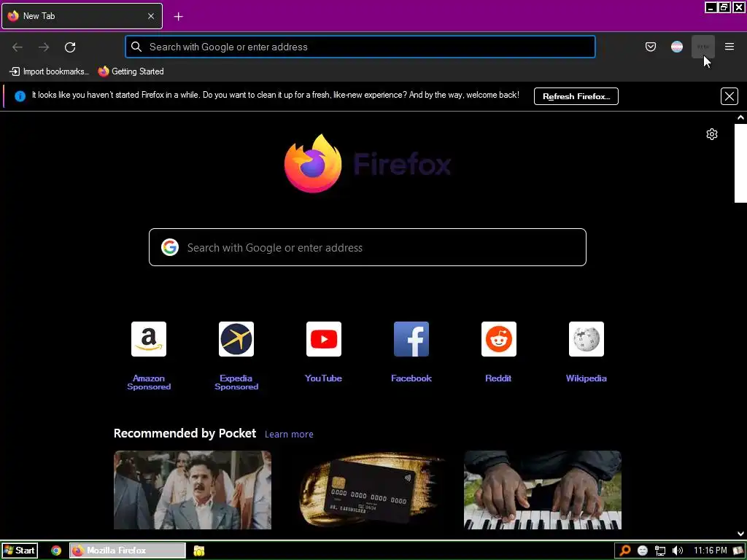Open the Facebook shortcut tile
747x560 pixels.
click(x=411, y=339)
